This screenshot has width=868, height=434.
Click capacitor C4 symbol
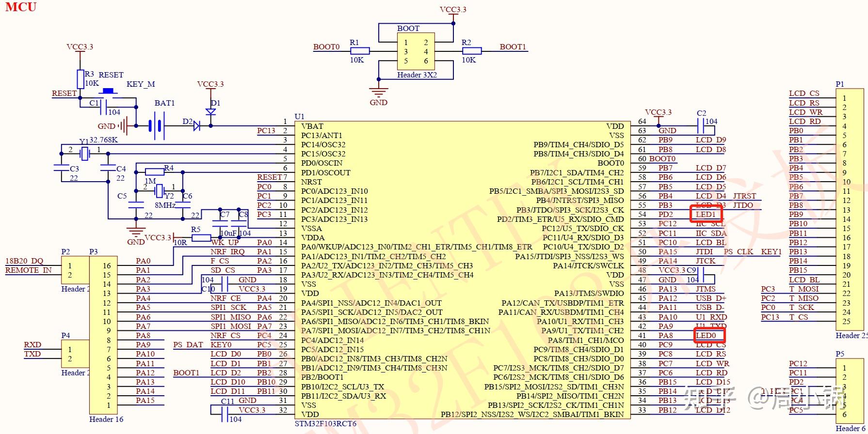(108, 168)
